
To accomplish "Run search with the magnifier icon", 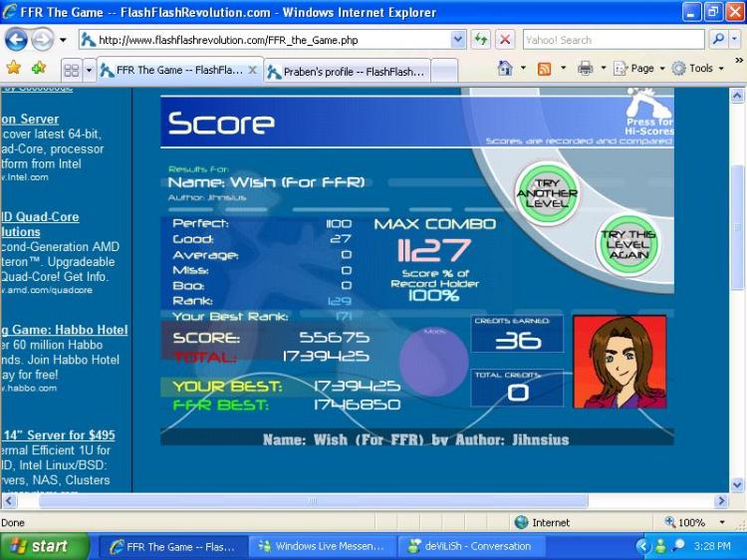I will pos(717,40).
